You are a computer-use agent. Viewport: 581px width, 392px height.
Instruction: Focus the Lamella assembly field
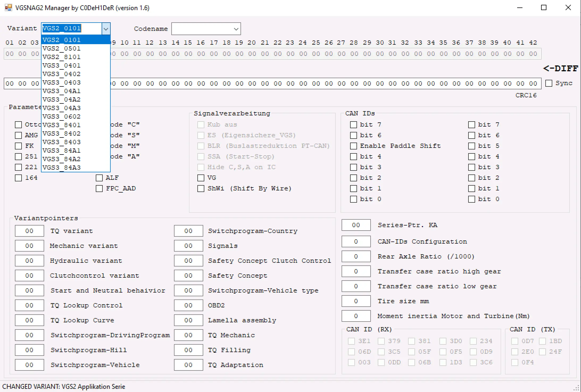[188, 320]
